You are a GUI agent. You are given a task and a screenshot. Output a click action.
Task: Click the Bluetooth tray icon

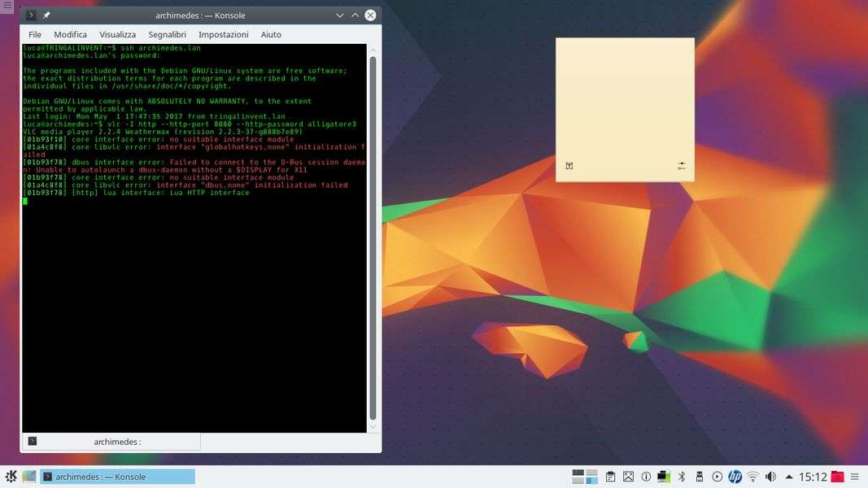[682, 477]
